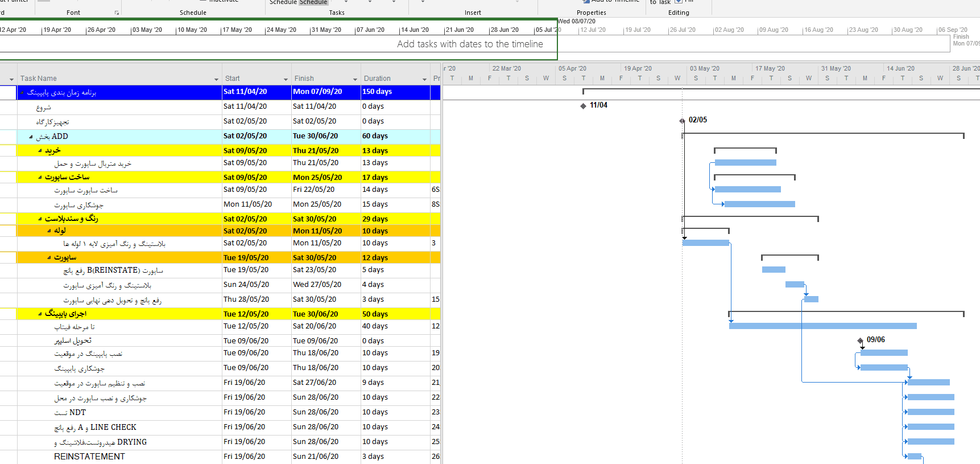980x464 pixels.
Task: Click the '50 days' duration cell
Action: coord(395,314)
